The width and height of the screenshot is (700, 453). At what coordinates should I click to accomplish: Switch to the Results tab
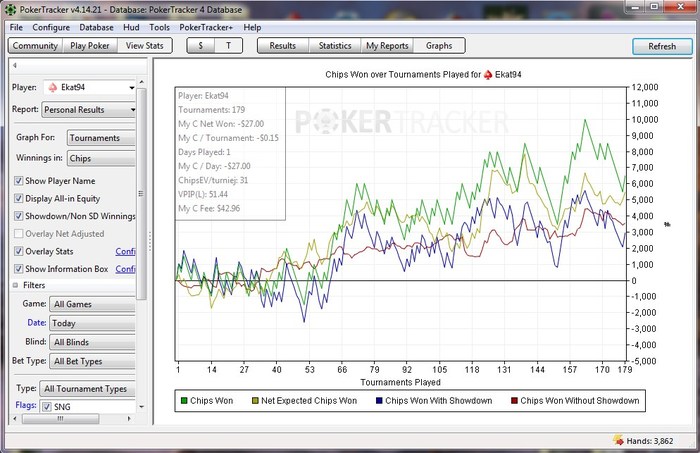pyautogui.click(x=283, y=46)
